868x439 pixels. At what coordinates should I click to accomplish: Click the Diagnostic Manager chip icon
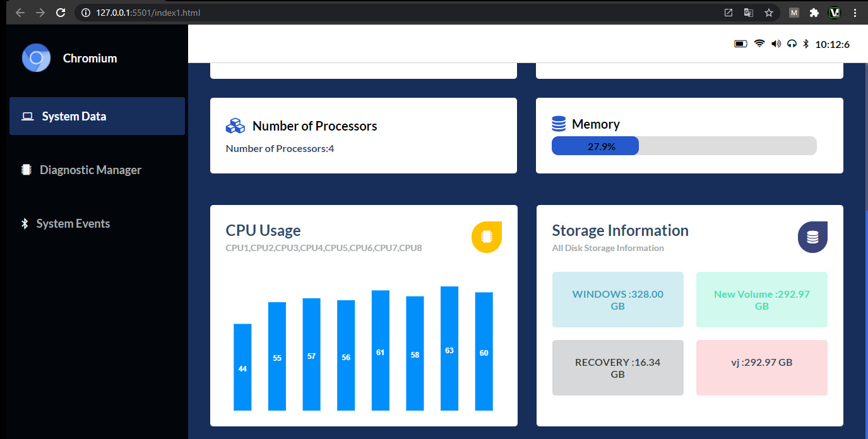26,169
